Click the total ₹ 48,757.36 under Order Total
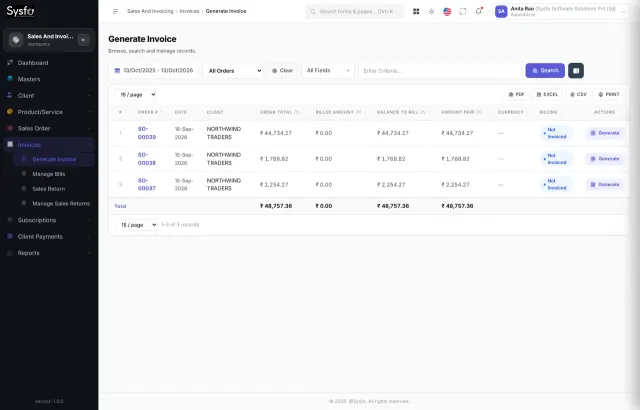This screenshot has height=410, width=640. point(276,206)
